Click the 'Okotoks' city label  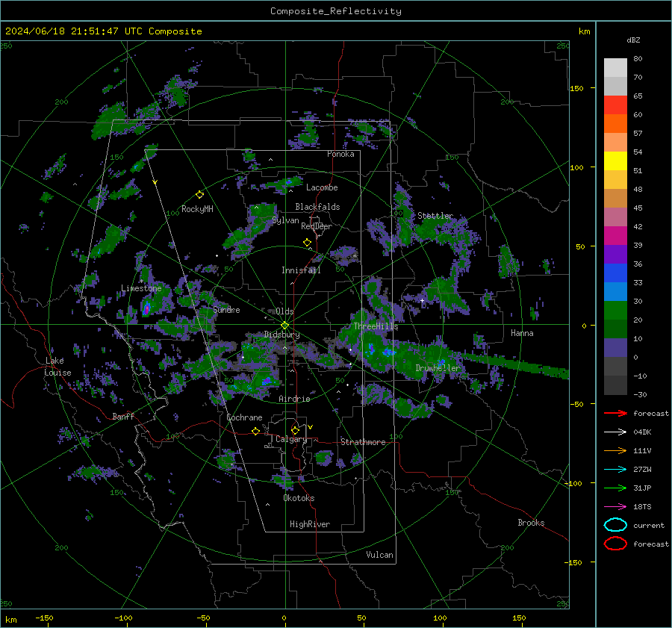pos(299,498)
